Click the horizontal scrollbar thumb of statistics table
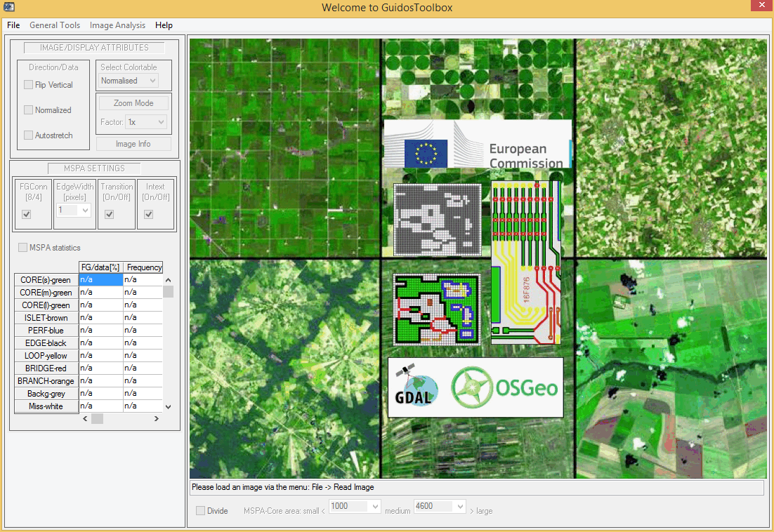This screenshot has width=774, height=532. tap(97, 418)
